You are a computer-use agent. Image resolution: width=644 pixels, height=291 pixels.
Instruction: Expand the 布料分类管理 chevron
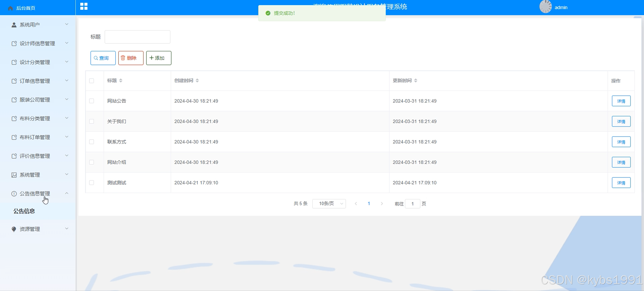coord(67,118)
